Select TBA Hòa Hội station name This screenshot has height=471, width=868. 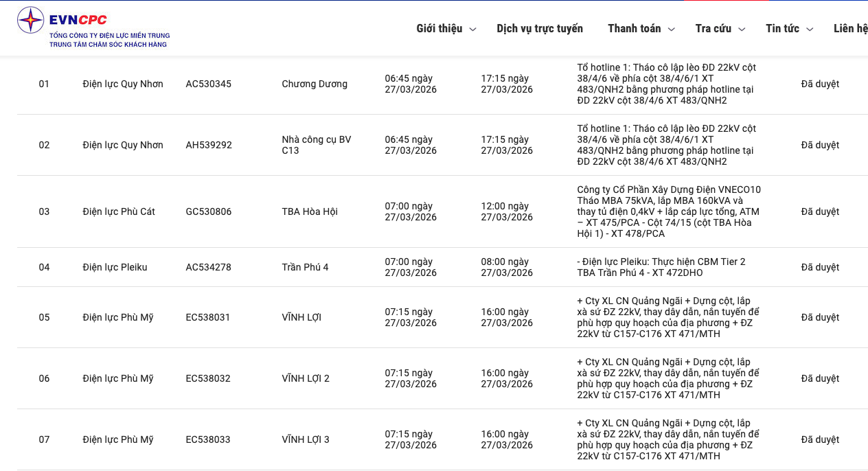(309, 211)
